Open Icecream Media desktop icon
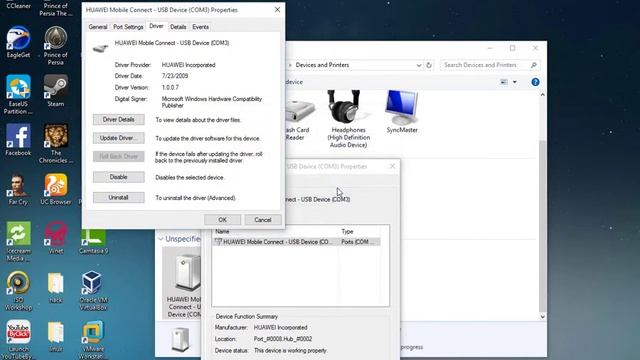Viewport: 640px width, 360px height. [x=18, y=241]
